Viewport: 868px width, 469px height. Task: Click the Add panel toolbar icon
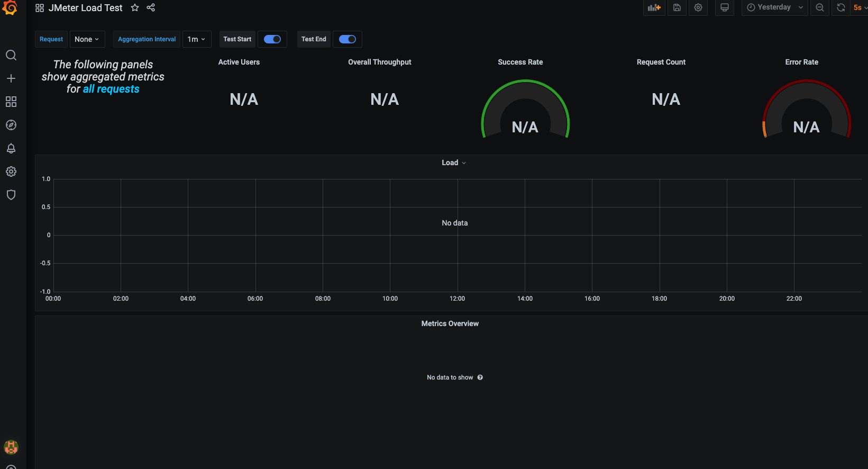pyautogui.click(x=654, y=7)
